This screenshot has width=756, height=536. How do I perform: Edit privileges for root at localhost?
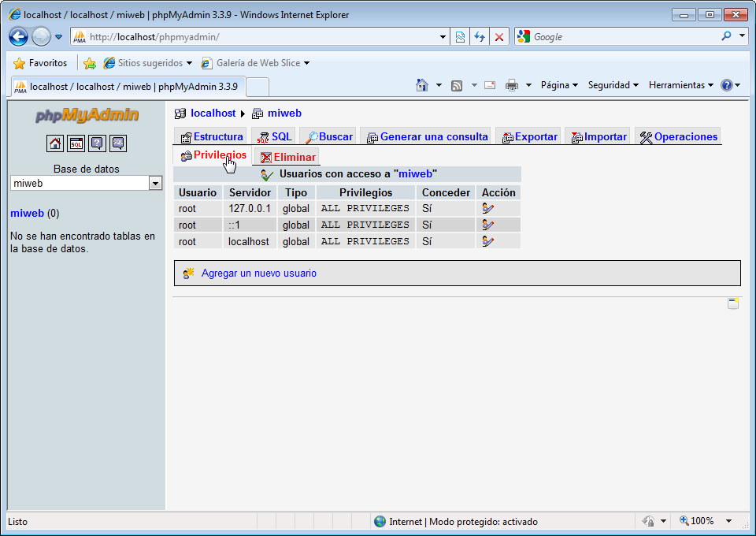pyautogui.click(x=487, y=241)
